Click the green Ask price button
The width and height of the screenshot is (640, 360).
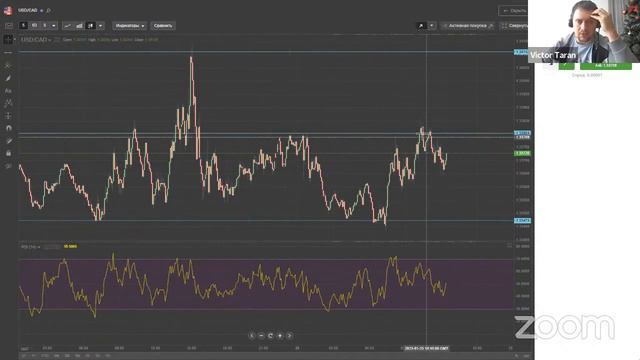(606, 66)
